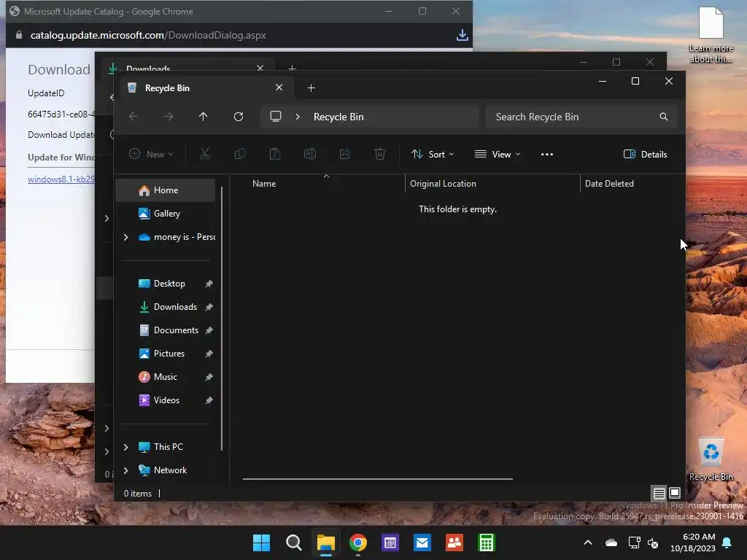Go back with the left arrow button

(133, 117)
